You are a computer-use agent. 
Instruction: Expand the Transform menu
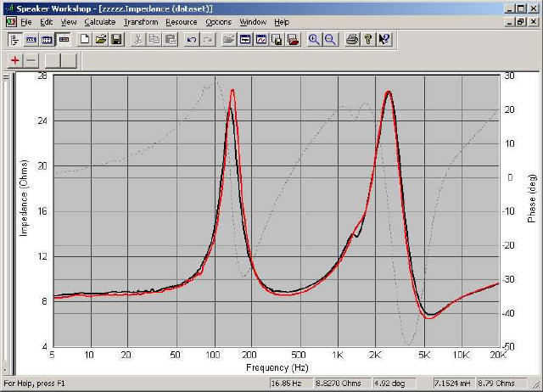coord(140,21)
